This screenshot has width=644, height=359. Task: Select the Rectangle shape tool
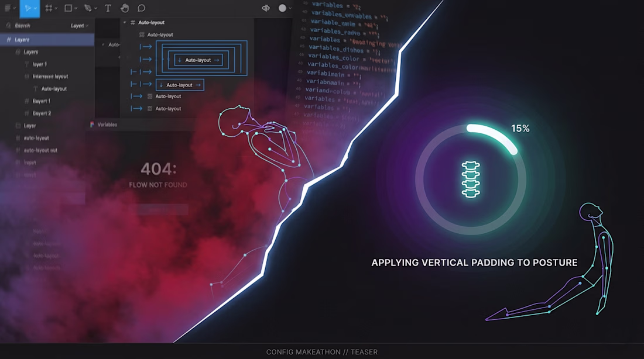pos(68,8)
